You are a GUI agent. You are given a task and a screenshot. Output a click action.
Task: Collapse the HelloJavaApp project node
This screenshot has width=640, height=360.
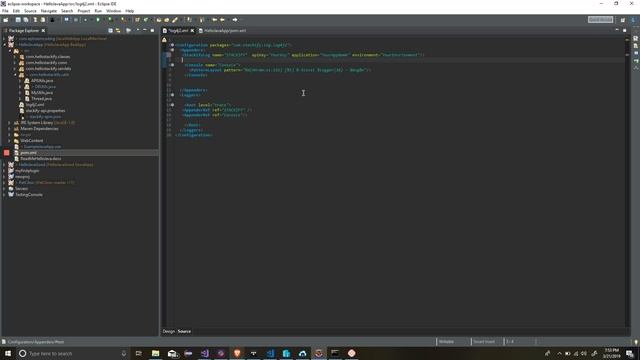tap(4, 45)
